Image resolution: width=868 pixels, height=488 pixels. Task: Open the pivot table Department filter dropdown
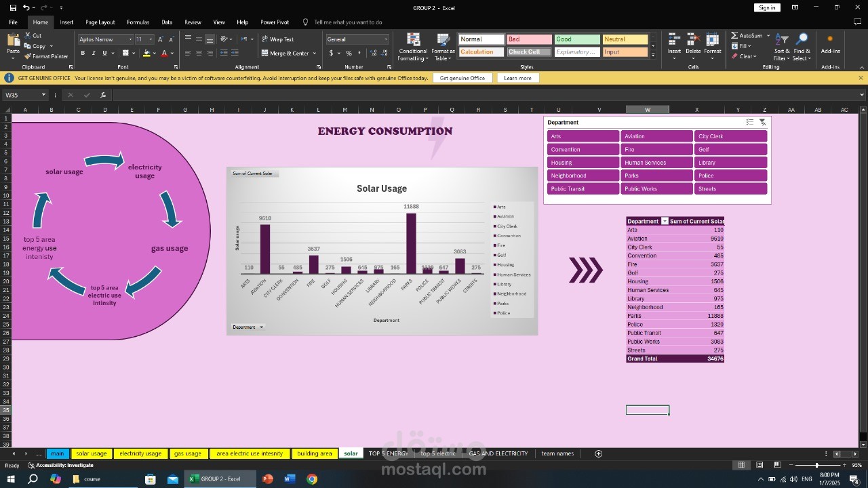point(665,222)
